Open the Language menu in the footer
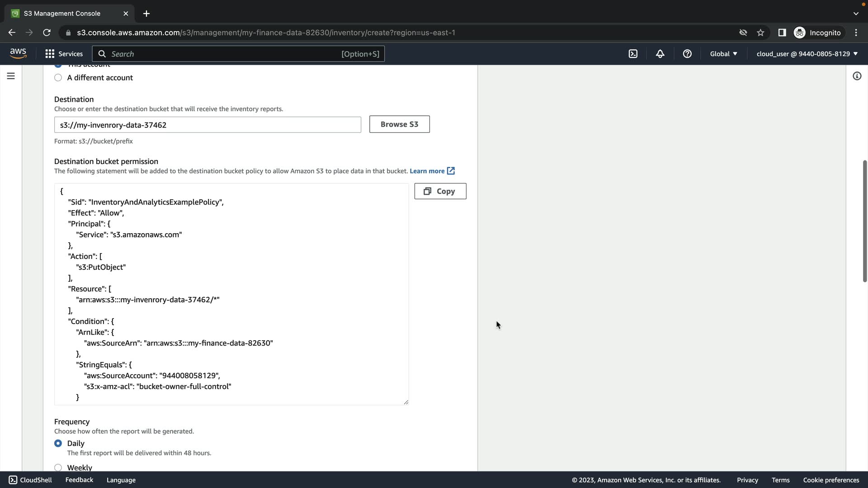 click(121, 480)
